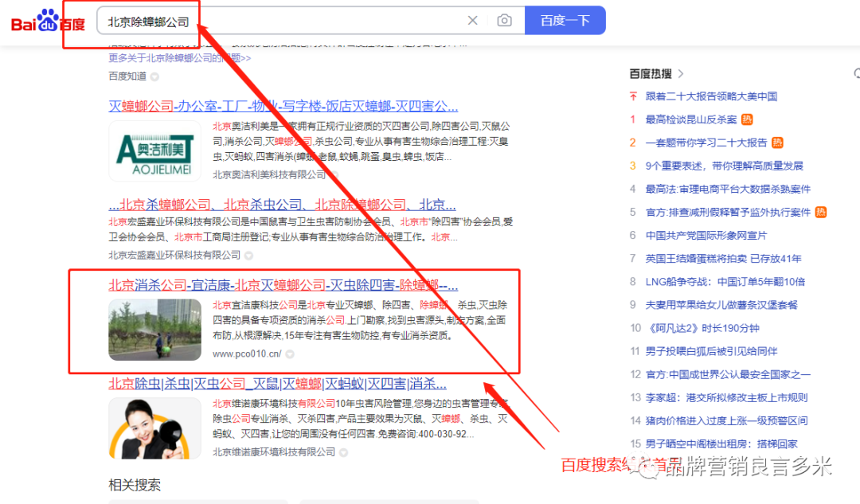
Task: Open 9个重要表述，带你理解高质量发展
Action: [x=724, y=166]
